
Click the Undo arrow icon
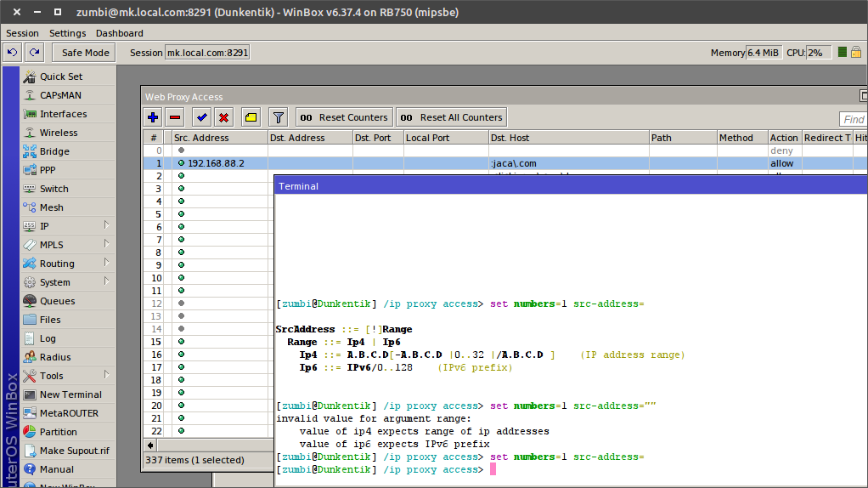[12, 53]
